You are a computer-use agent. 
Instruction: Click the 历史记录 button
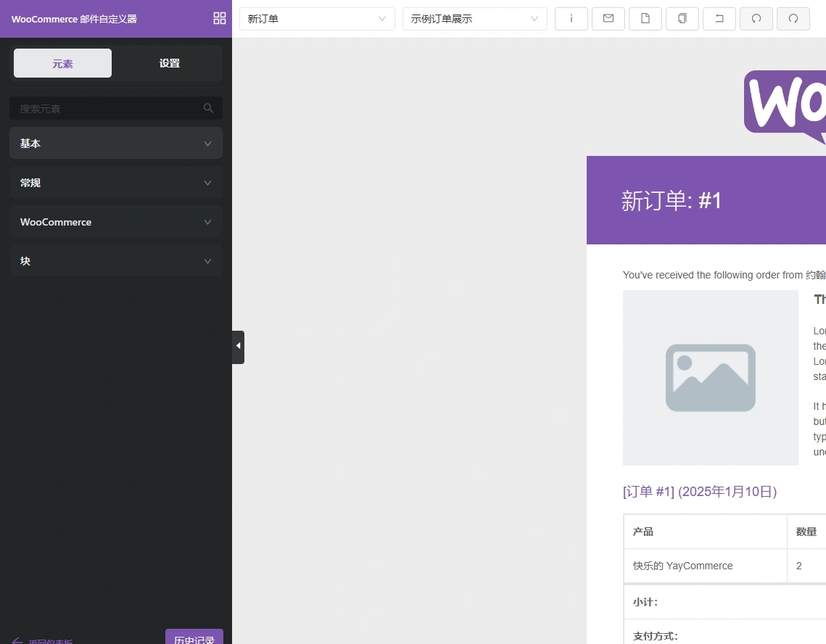click(194, 638)
